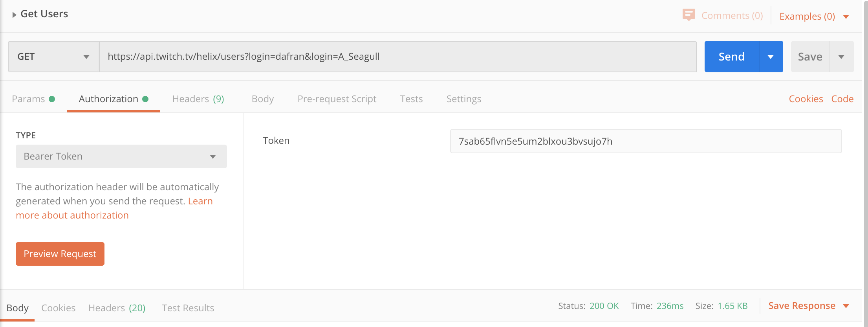Switch to the Params tab
Screen dimensions: 868x327
[33, 99]
